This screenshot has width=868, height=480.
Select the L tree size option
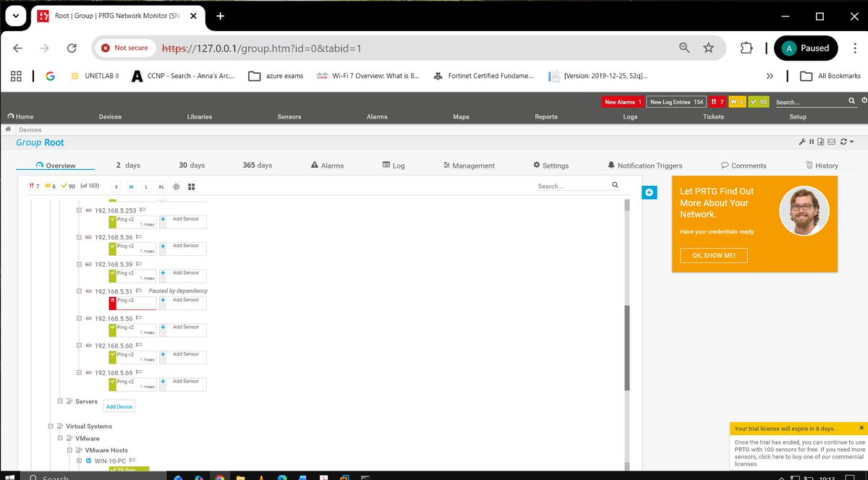pyautogui.click(x=146, y=187)
